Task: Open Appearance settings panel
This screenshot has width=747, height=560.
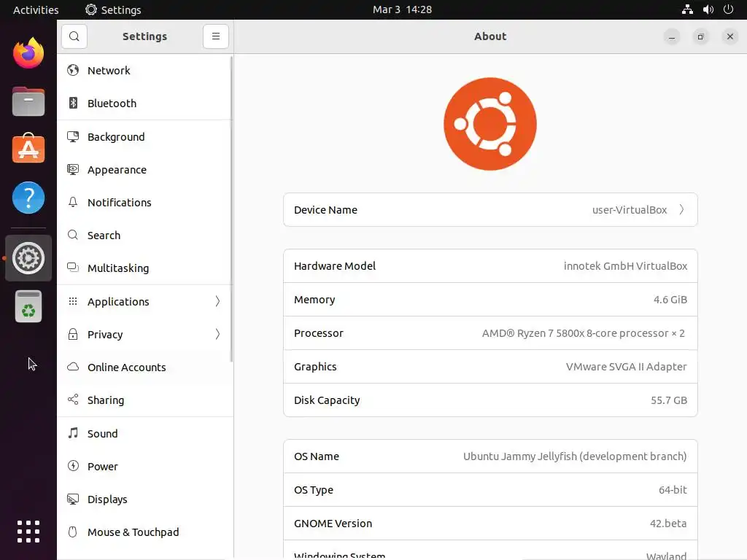Action: coord(145,169)
